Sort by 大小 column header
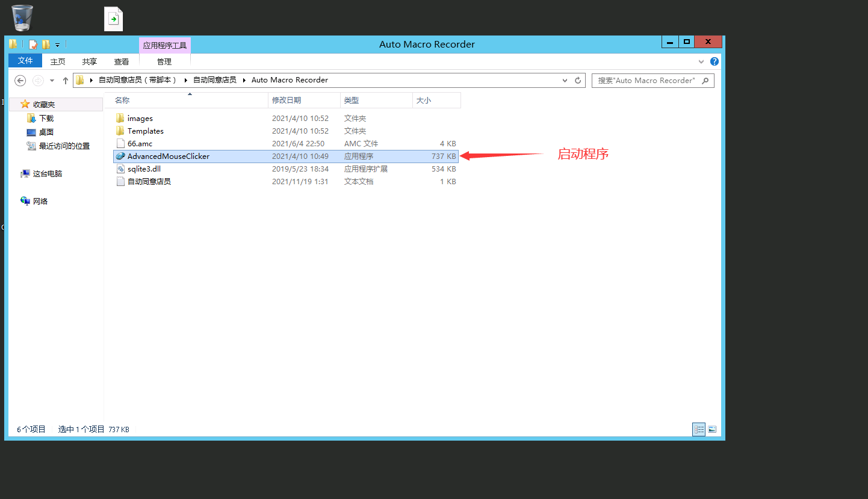Image resolution: width=868 pixels, height=499 pixels. (x=437, y=101)
